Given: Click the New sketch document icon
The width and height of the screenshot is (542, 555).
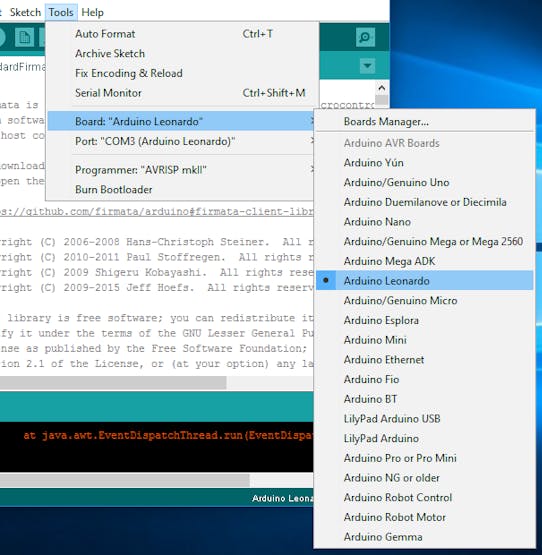Looking at the screenshot, I should [24, 37].
